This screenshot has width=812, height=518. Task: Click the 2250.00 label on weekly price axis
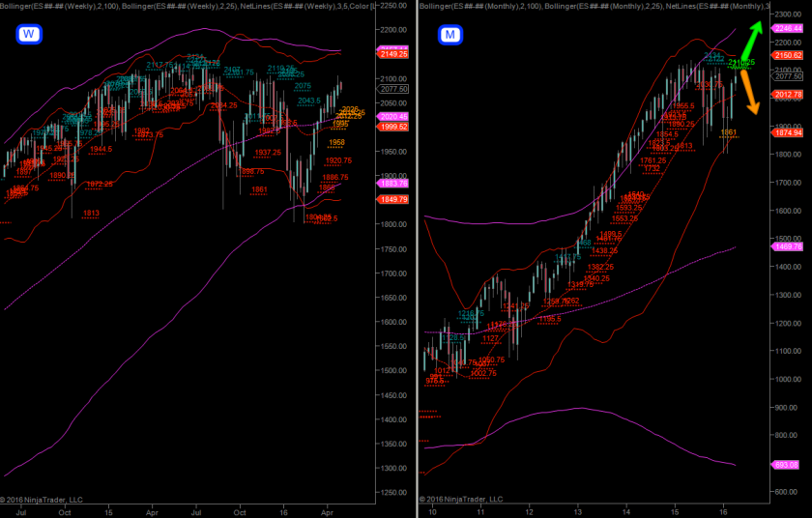tap(393, 6)
